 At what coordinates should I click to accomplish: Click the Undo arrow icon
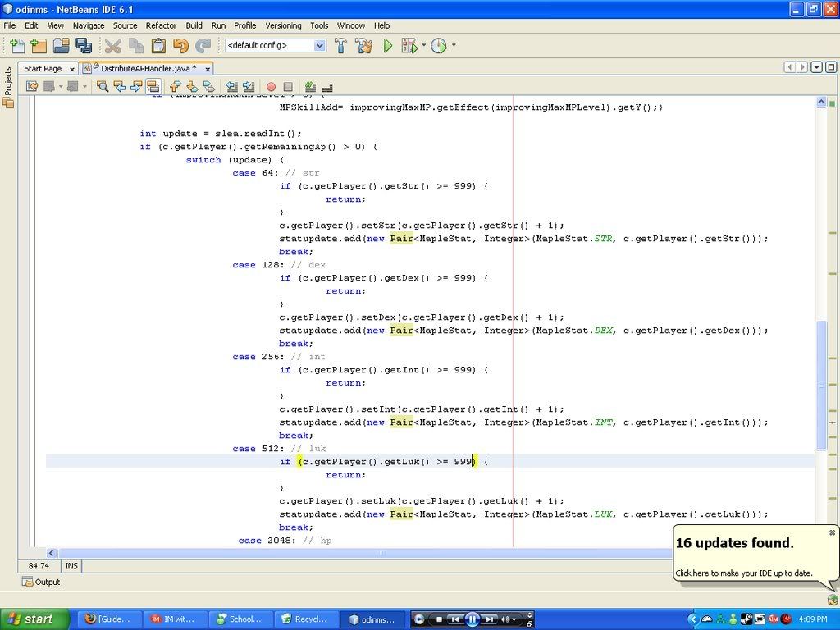[180, 46]
